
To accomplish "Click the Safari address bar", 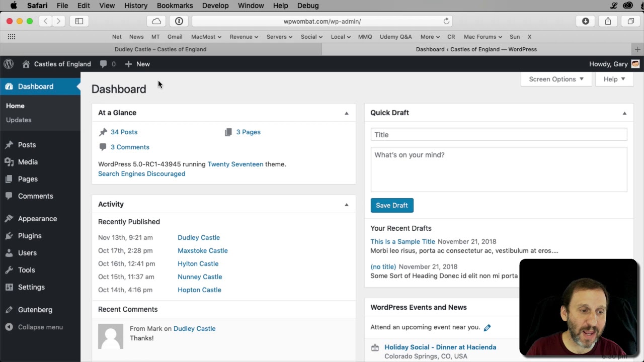I will click(x=322, y=21).
